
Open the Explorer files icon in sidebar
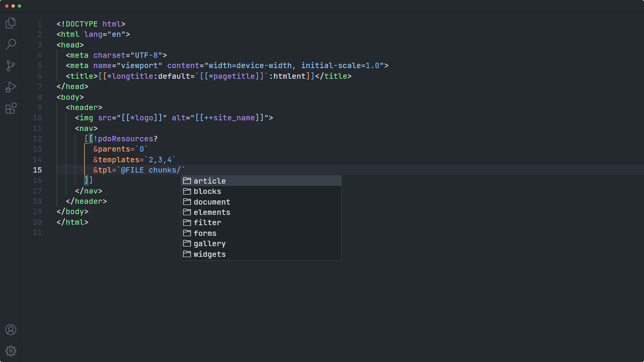pos(11,23)
